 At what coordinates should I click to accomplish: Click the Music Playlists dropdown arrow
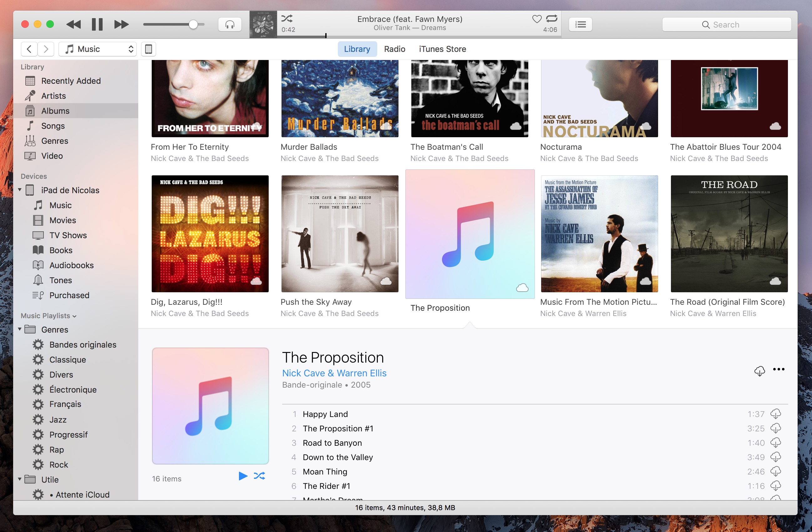pos(75,315)
